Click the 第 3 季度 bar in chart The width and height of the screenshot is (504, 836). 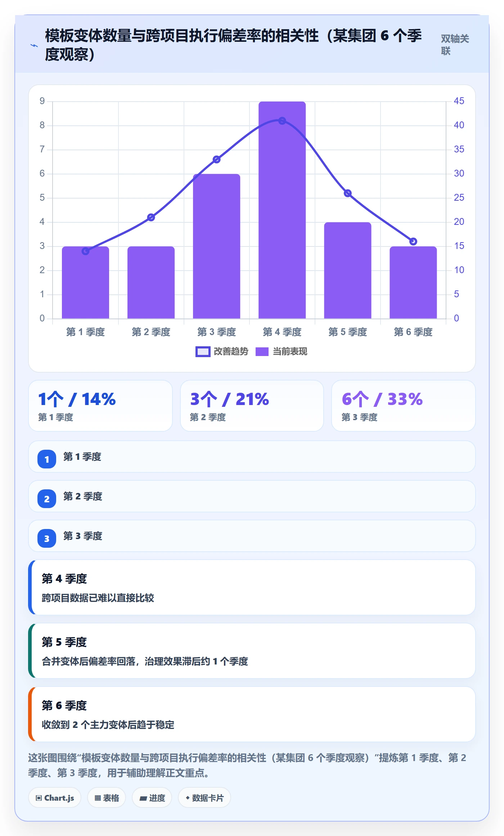click(217, 246)
